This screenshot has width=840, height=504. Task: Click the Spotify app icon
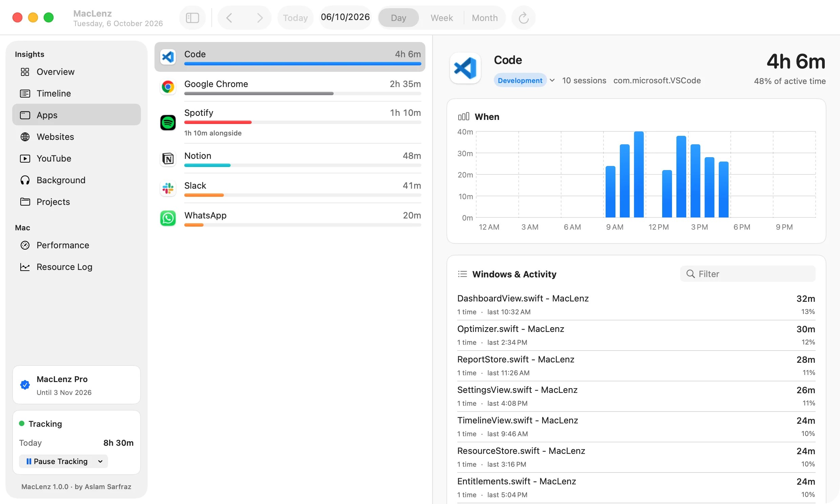coord(168,122)
